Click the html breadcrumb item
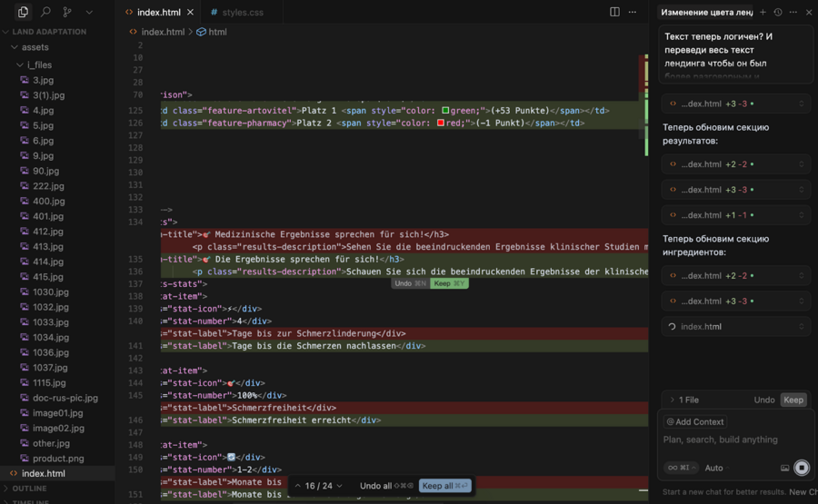This screenshot has width=818, height=504. pyautogui.click(x=217, y=32)
